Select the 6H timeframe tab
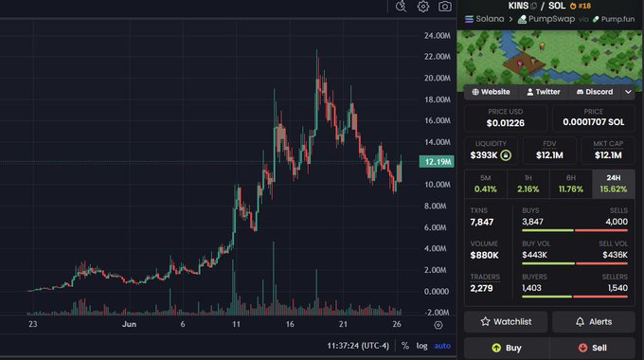Image resolution: width=644 pixels, height=360 pixels. (571, 184)
